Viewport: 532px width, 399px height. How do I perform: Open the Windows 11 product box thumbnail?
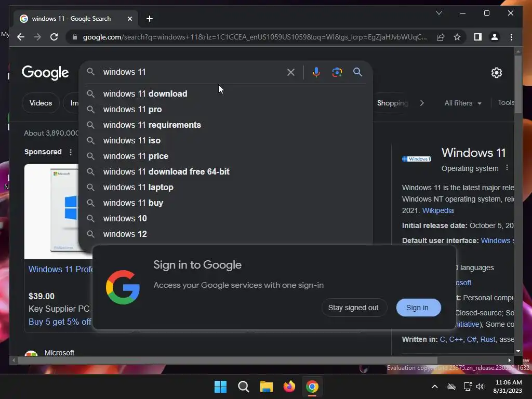51,211
